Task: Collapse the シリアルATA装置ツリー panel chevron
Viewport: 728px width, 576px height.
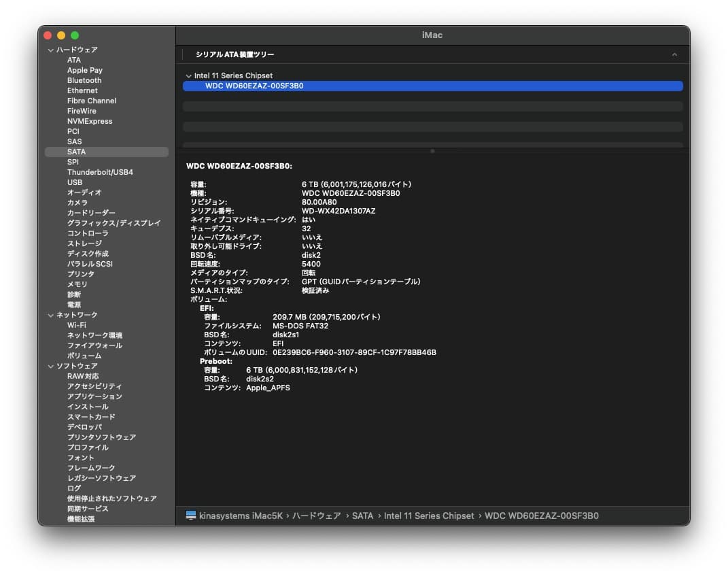Action: pos(675,54)
